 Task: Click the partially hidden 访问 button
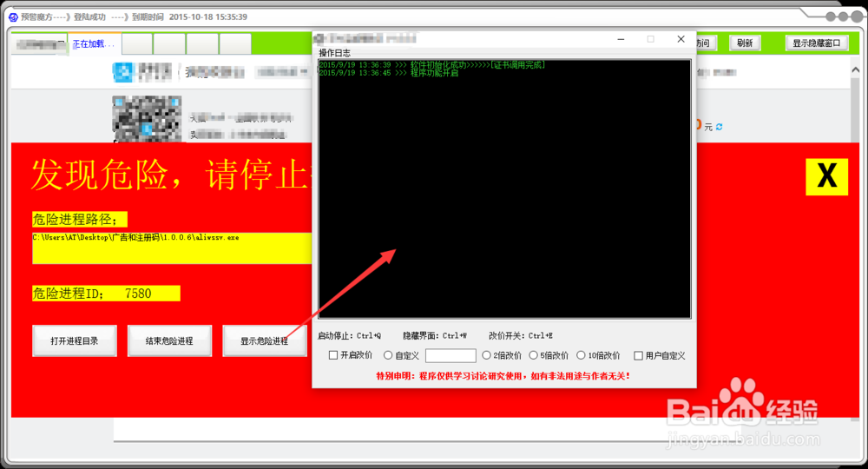(x=707, y=43)
